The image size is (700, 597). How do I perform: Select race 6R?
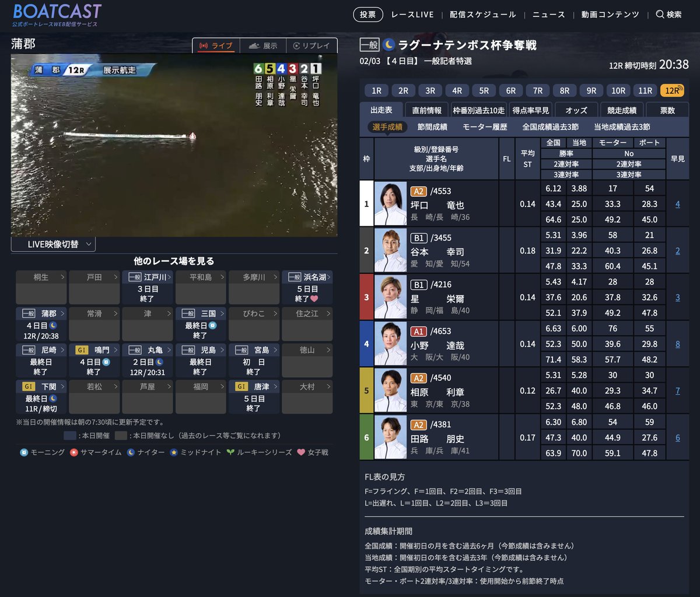pyautogui.click(x=511, y=90)
